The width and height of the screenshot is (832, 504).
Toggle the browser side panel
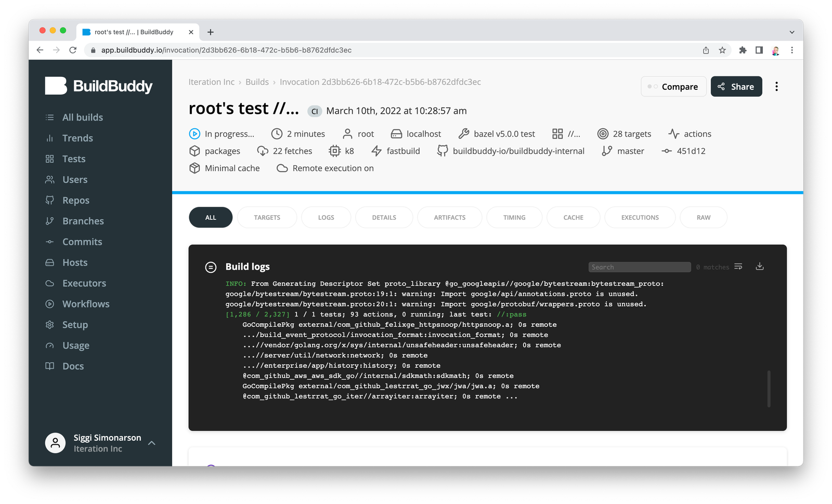pos(759,50)
